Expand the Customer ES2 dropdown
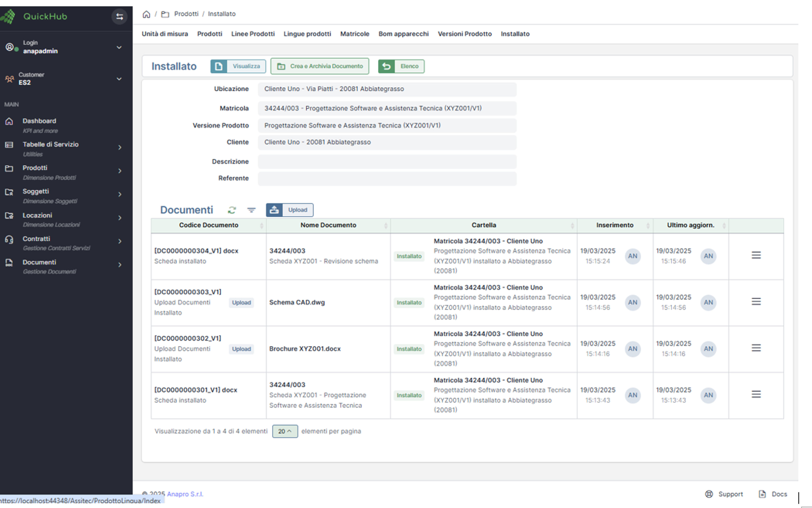This screenshot has height=508, width=812. tap(119, 79)
